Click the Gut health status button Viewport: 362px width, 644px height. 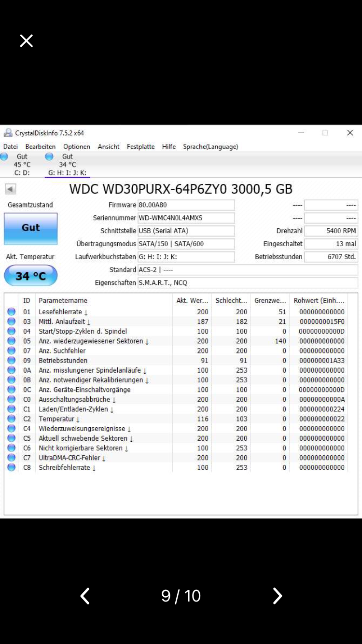pos(31,228)
